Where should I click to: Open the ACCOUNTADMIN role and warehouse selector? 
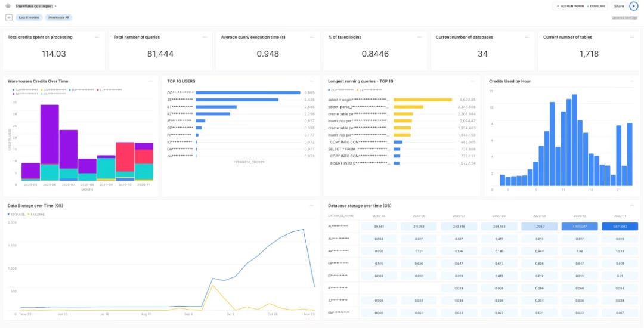coord(580,6)
